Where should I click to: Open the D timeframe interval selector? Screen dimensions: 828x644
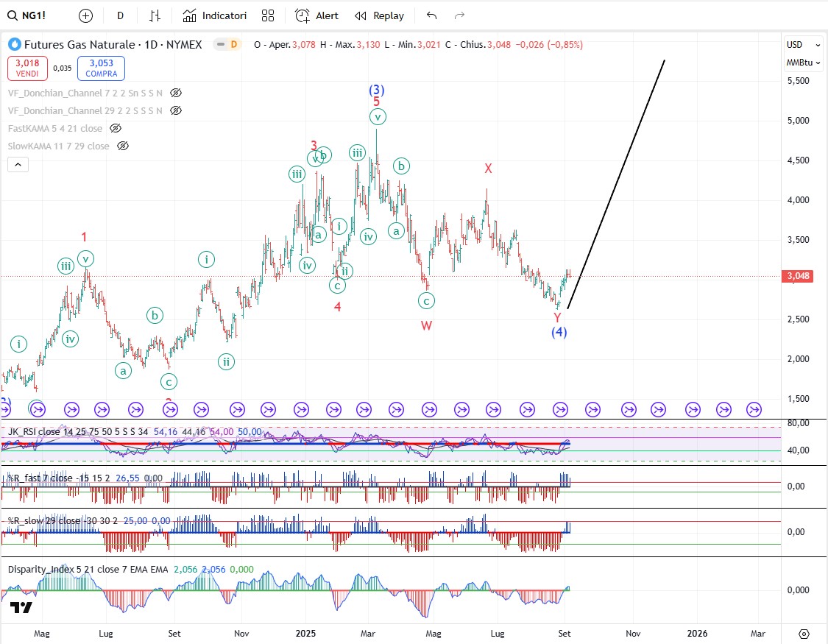(x=121, y=15)
